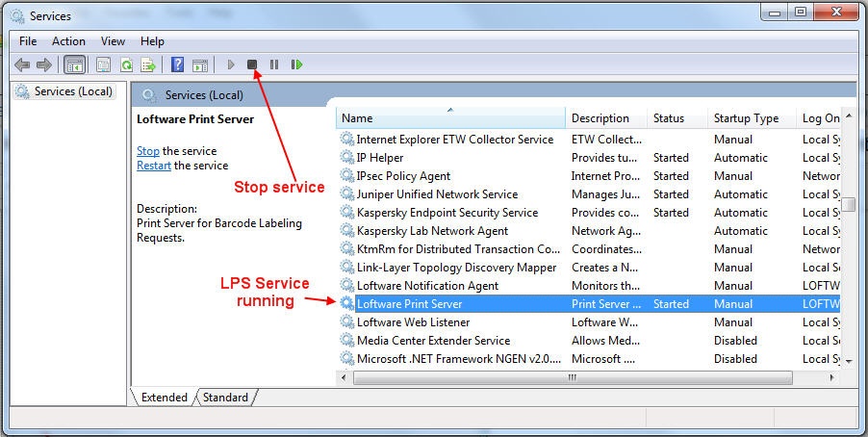This screenshot has width=868, height=437.
Task: Sort by the Status column header
Action: (677, 118)
